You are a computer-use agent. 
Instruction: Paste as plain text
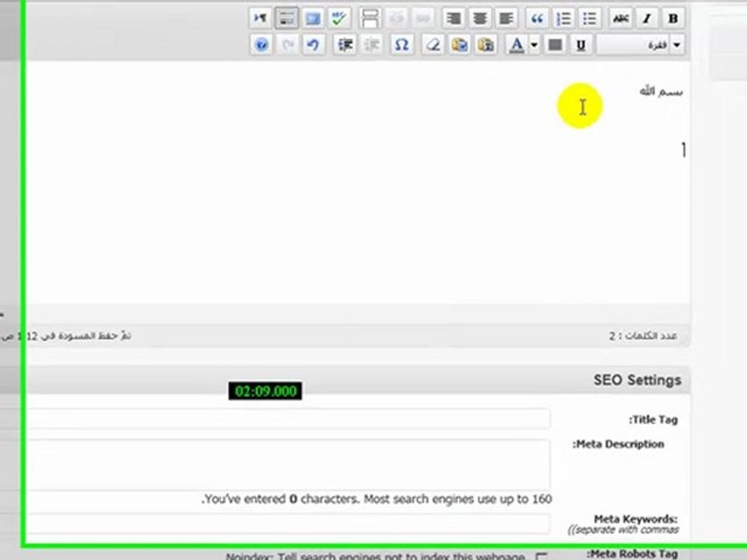pyautogui.click(x=486, y=45)
